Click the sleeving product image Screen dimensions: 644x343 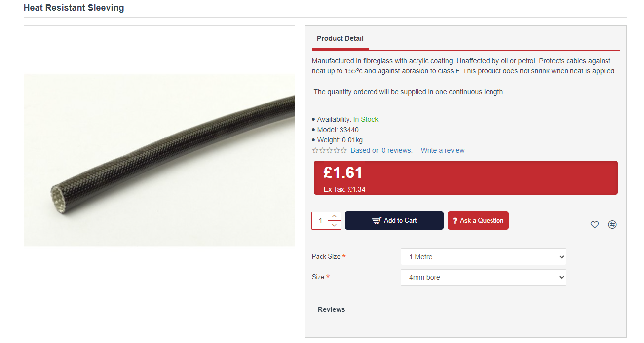click(x=159, y=161)
